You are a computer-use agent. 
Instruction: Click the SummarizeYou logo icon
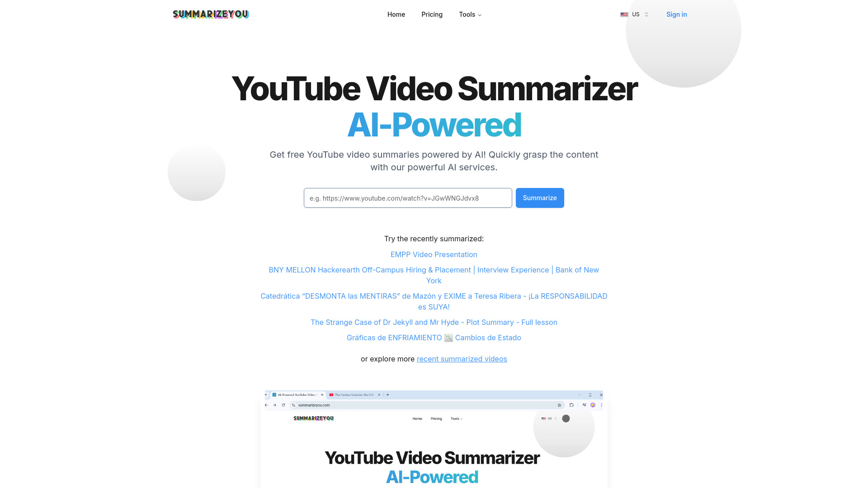coord(211,14)
